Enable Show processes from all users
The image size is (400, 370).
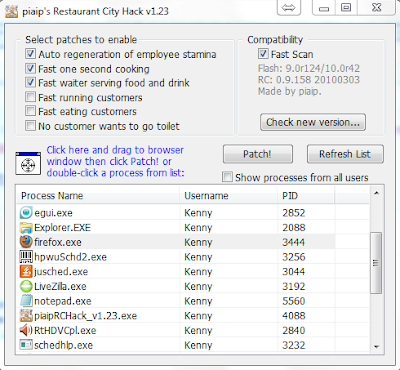227,177
